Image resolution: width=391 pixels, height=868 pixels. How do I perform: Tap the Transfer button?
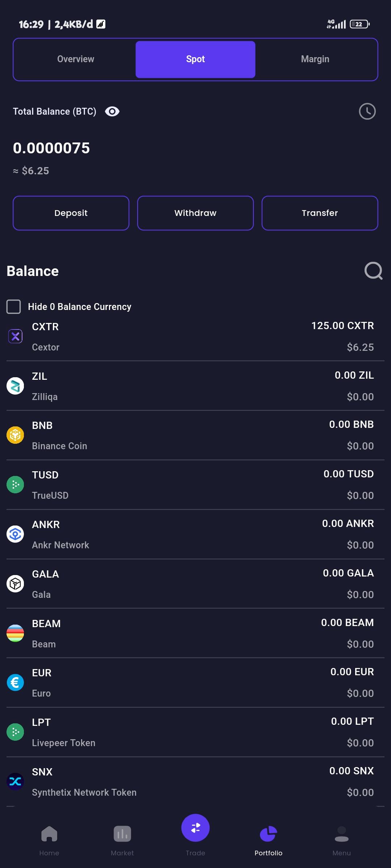320,213
